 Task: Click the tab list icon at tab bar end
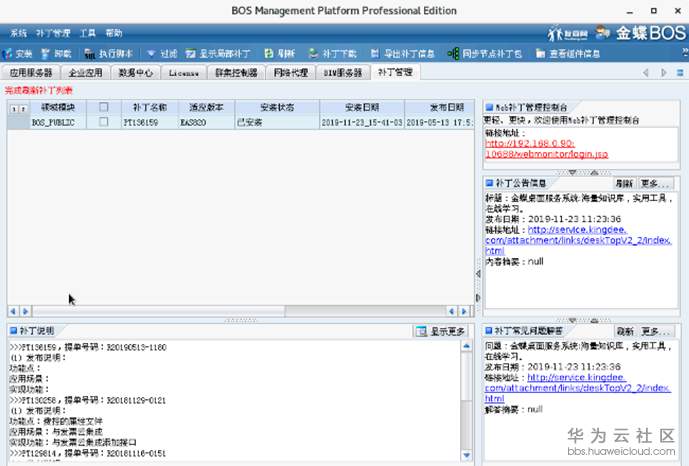coord(680,72)
